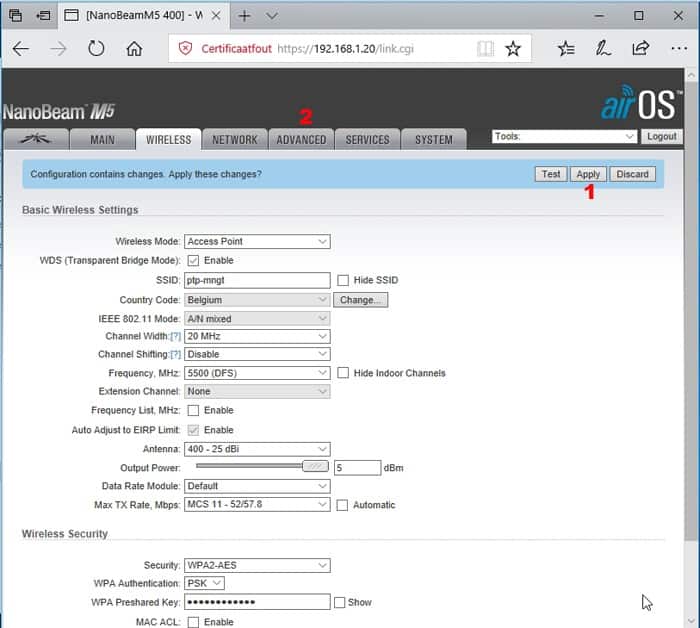Switch to the SYSTEM tab
The height and width of the screenshot is (628, 700).
pos(433,139)
